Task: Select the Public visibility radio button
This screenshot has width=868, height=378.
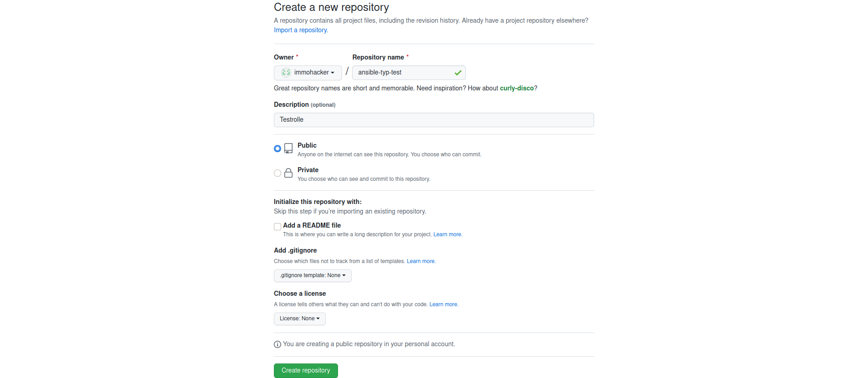Action: 277,148
